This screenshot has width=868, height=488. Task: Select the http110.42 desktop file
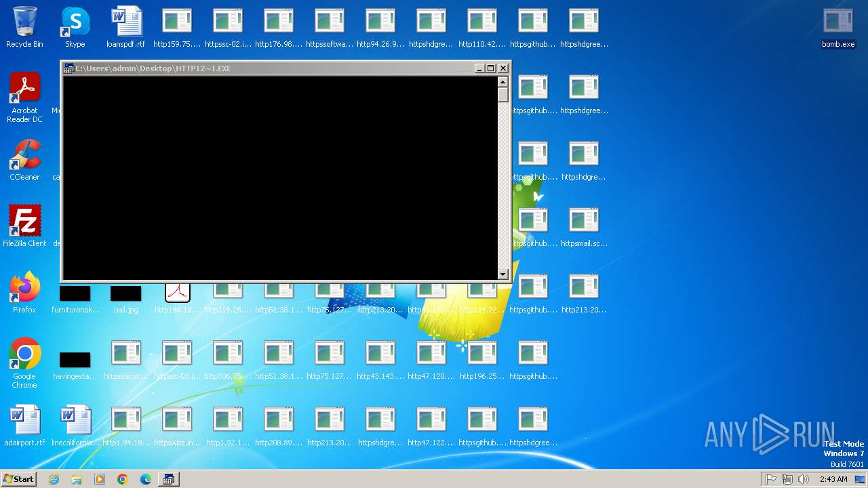tap(482, 27)
